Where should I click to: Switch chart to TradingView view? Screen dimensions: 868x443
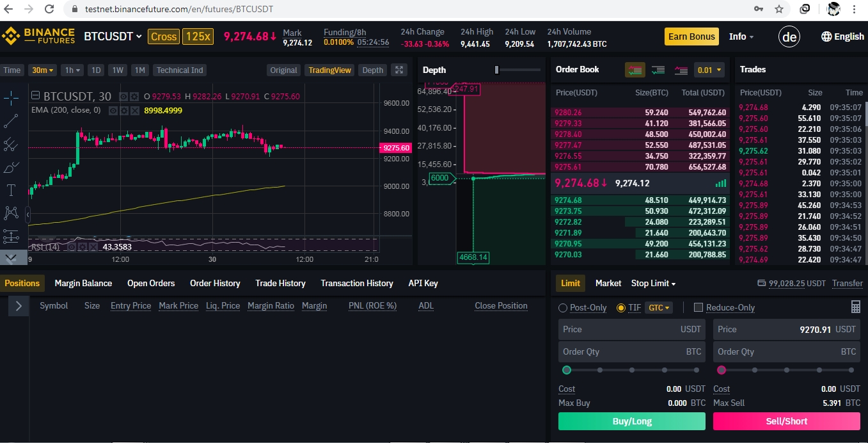pos(329,70)
